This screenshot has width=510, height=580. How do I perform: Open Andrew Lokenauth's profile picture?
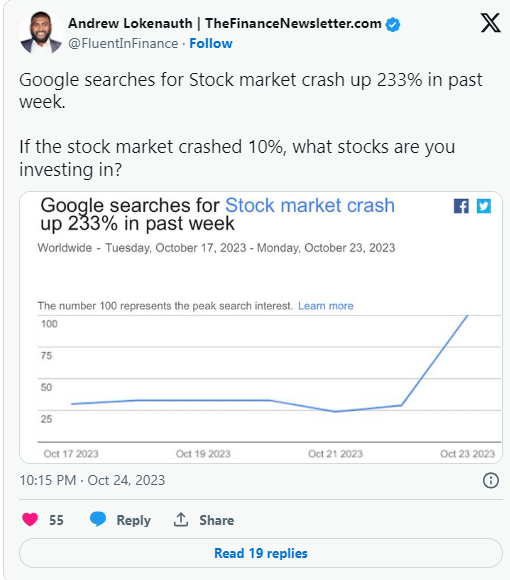click(x=41, y=33)
